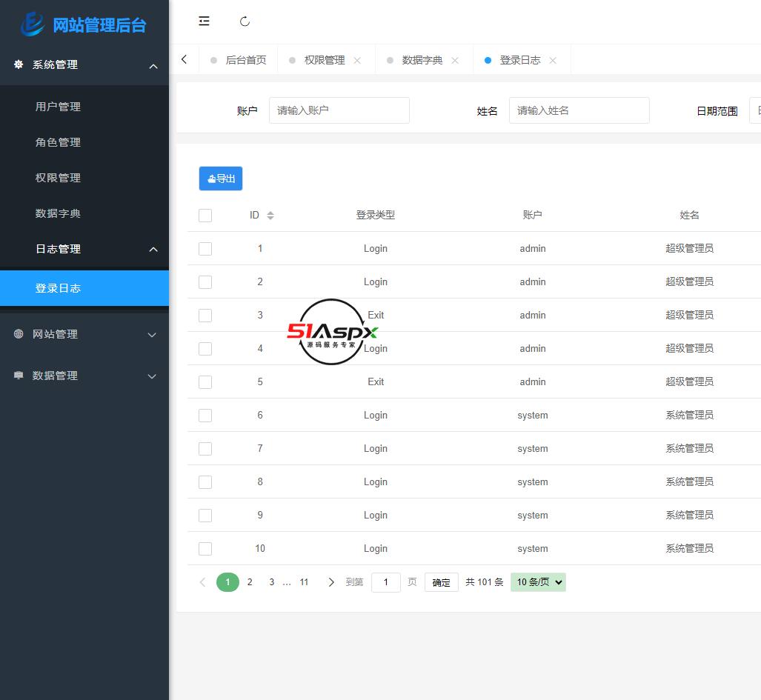This screenshot has height=700, width=761.
Task: Open 数据字典 in the sidebar
Action: [x=58, y=213]
